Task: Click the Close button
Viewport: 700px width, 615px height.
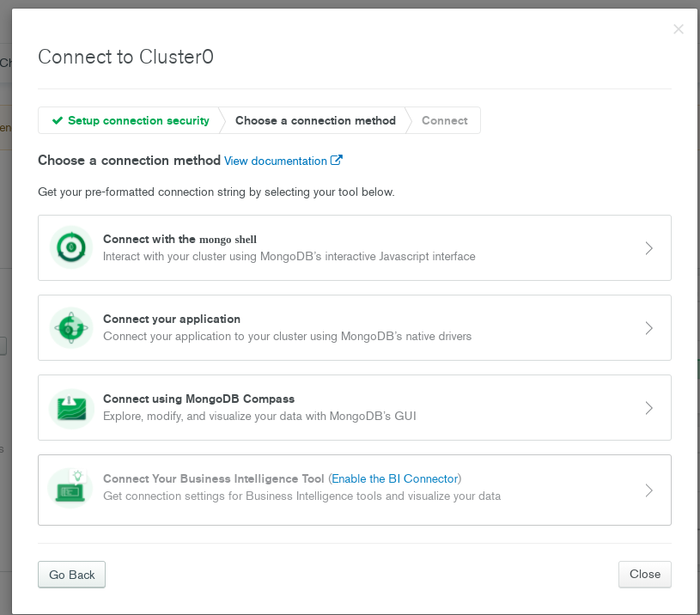Action: click(645, 574)
